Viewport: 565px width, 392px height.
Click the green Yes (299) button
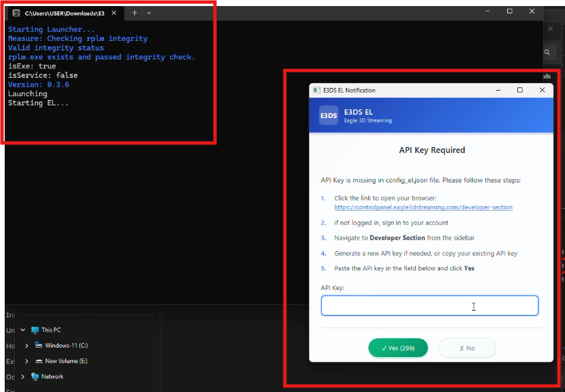[398, 348]
